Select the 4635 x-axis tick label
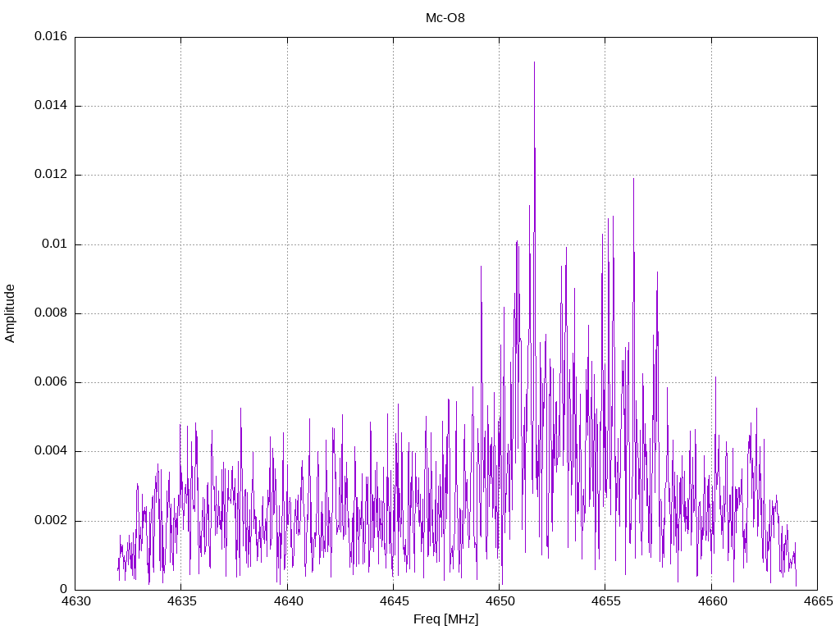Viewport: 840px width, 630px height. click(180, 600)
